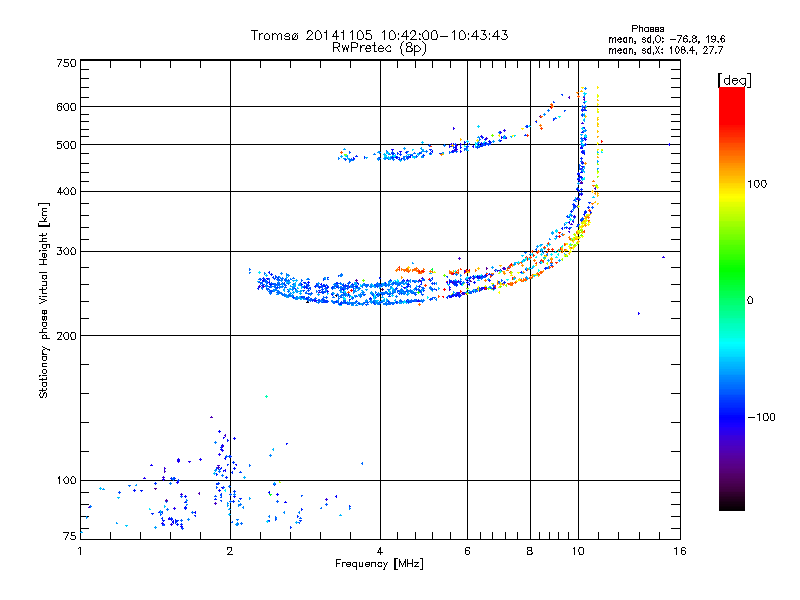Click the colorbar label '100'
800x600 pixels.
click(x=757, y=184)
